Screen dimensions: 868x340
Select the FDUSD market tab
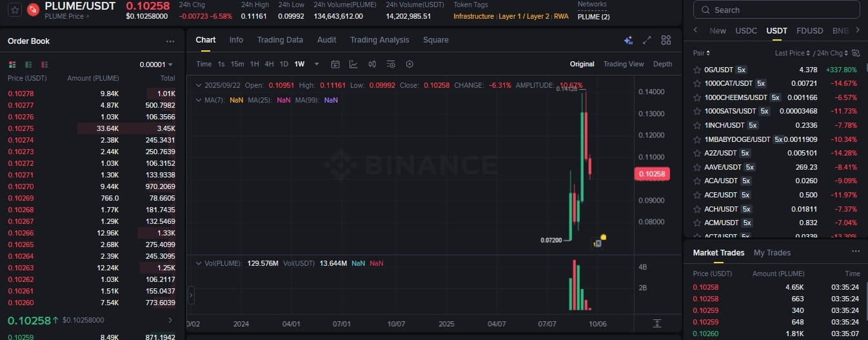(x=809, y=30)
